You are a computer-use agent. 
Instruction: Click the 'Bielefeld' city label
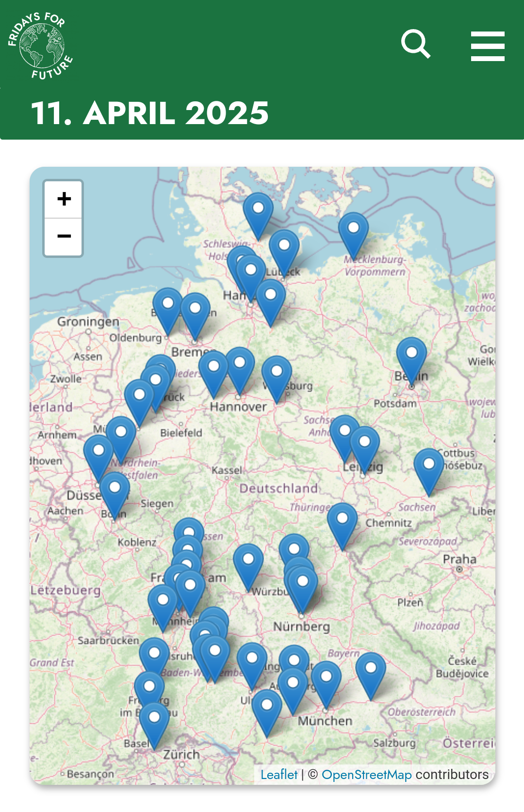181,433
